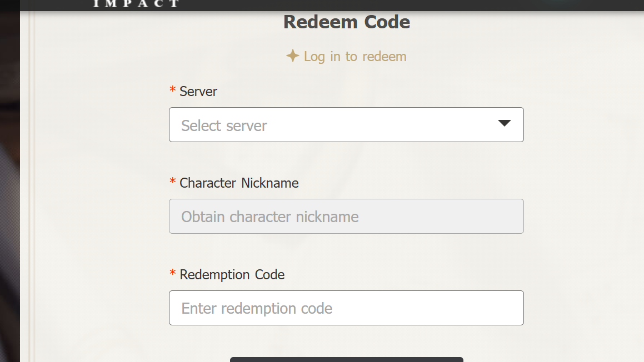Click the Redemption Code label

pyautogui.click(x=232, y=275)
